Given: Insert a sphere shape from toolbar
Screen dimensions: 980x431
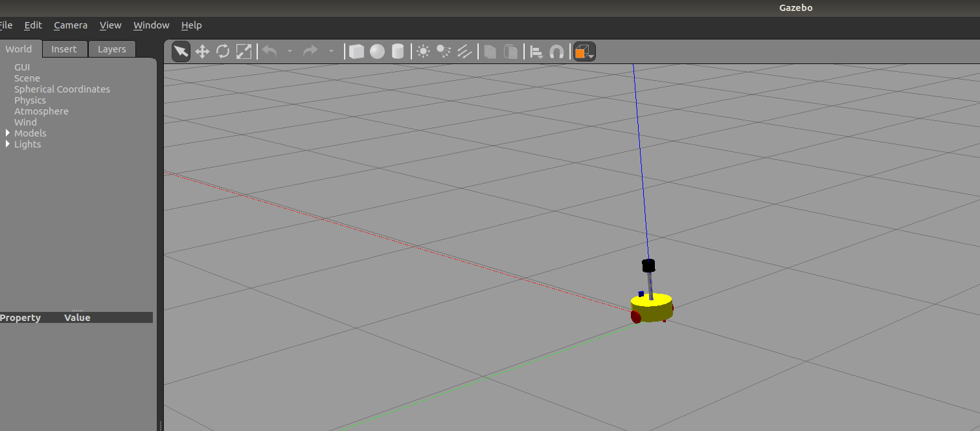Looking at the screenshot, I should 377,52.
